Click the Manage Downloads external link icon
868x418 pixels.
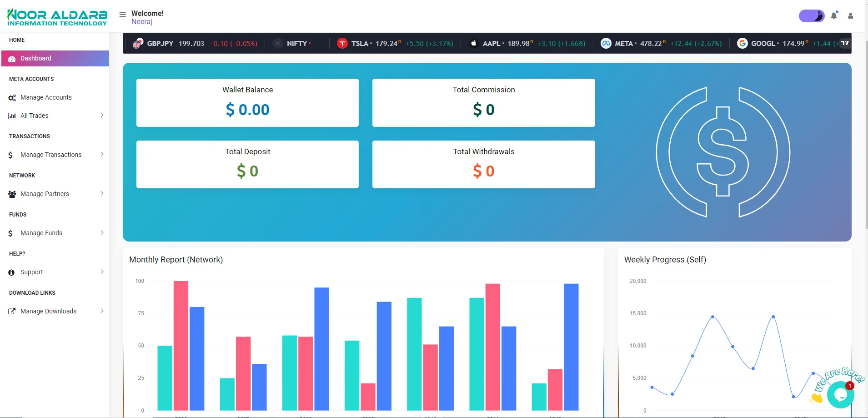tap(12, 311)
